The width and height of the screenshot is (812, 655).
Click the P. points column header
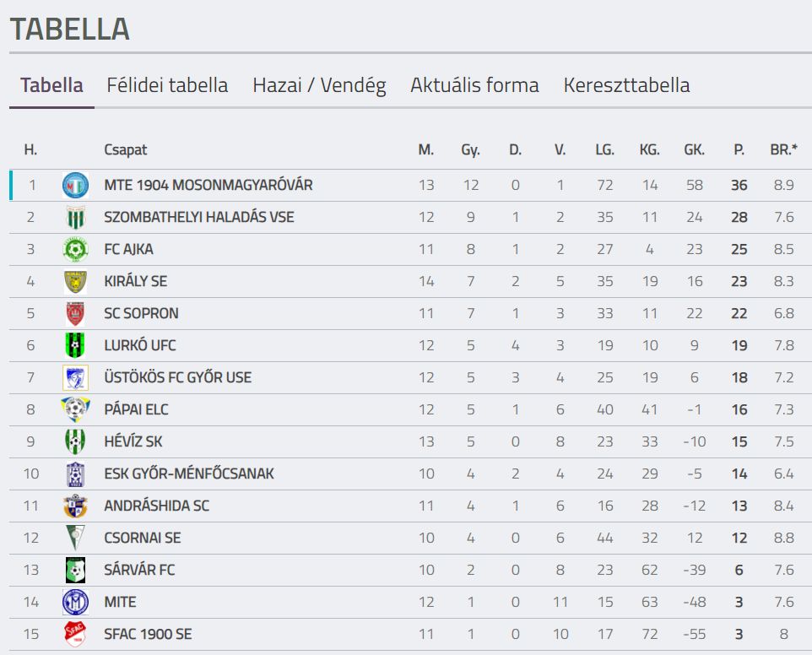(739, 150)
